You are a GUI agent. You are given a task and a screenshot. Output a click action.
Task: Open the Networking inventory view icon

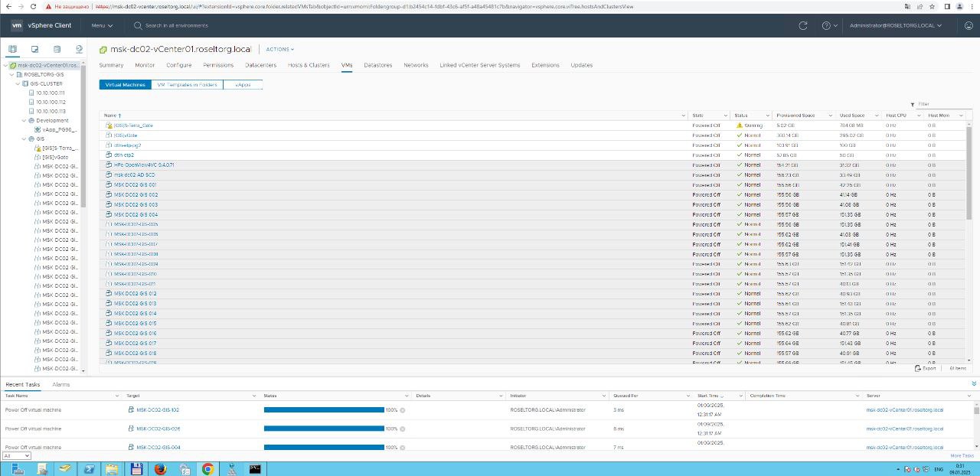[x=79, y=49]
